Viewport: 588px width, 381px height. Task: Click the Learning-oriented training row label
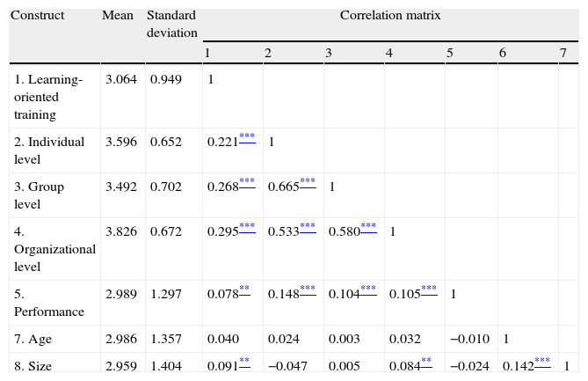pos(48,97)
